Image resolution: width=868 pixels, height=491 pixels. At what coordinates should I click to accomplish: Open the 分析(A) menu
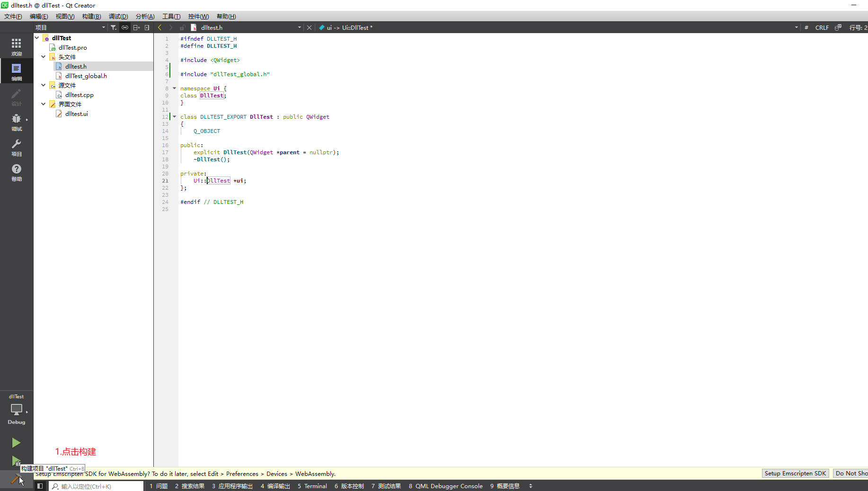pyautogui.click(x=145, y=16)
